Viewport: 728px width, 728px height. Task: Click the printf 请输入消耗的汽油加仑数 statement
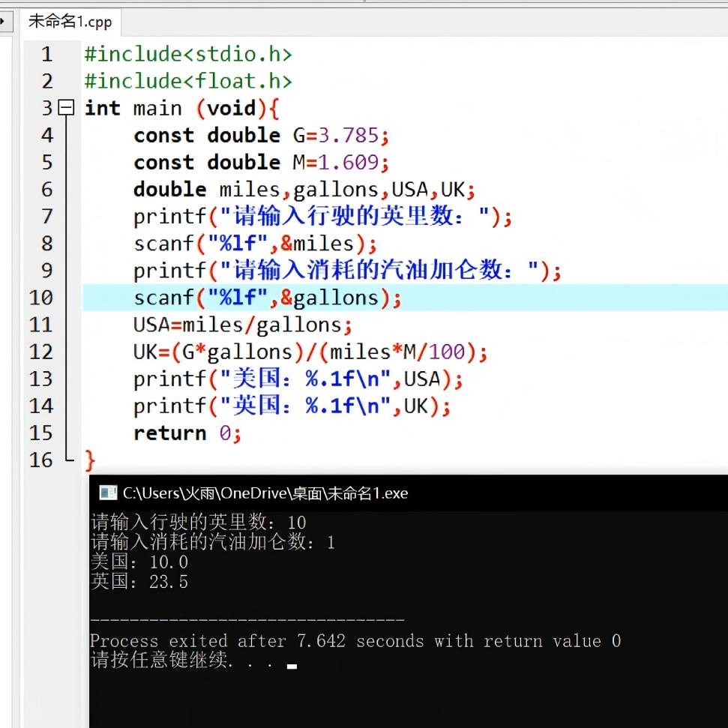point(347,271)
